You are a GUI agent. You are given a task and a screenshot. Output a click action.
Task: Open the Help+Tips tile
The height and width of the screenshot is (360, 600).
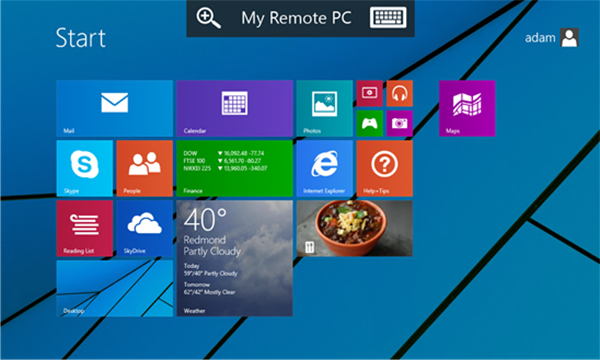click(x=385, y=168)
